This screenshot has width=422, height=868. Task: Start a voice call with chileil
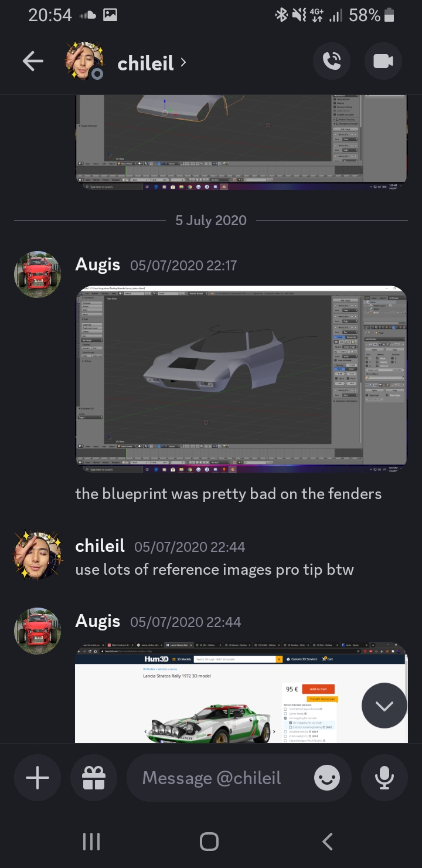tap(332, 61)
